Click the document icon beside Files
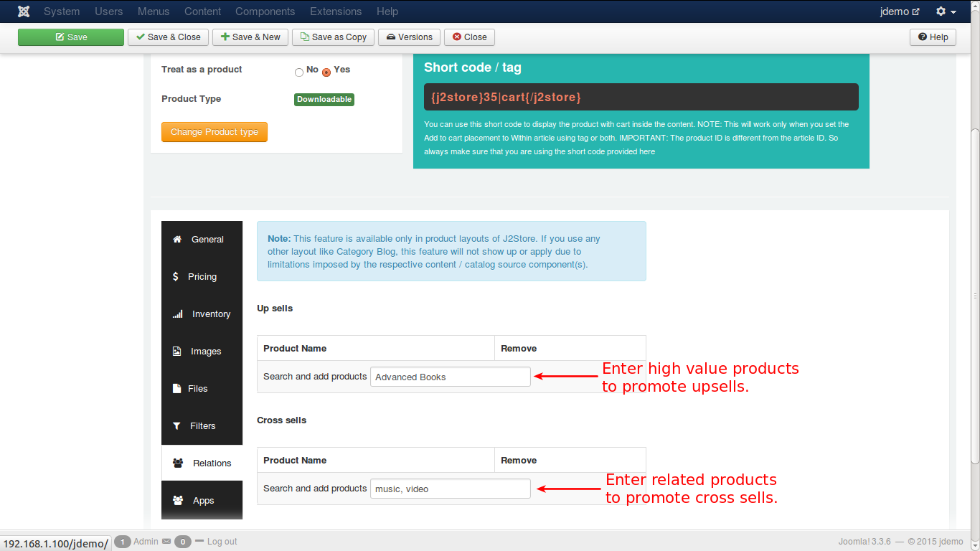This screenshot has height=551, width=980. tap(176, 389)
